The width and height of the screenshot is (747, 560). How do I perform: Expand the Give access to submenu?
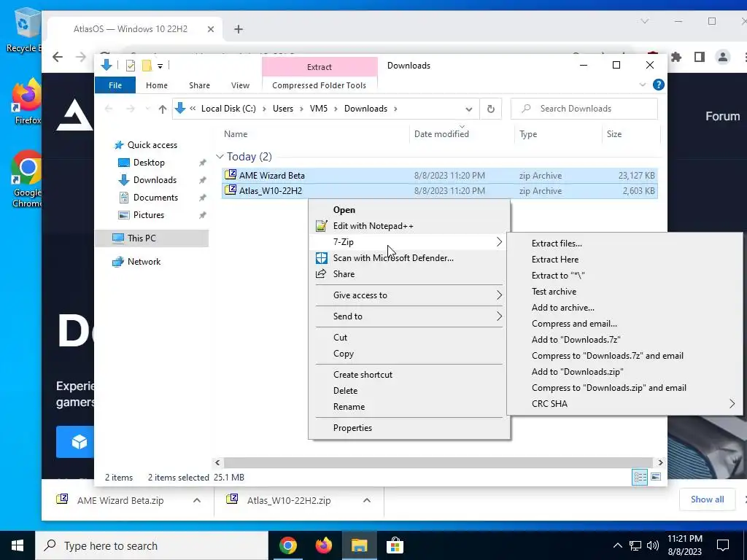(409, 295)
